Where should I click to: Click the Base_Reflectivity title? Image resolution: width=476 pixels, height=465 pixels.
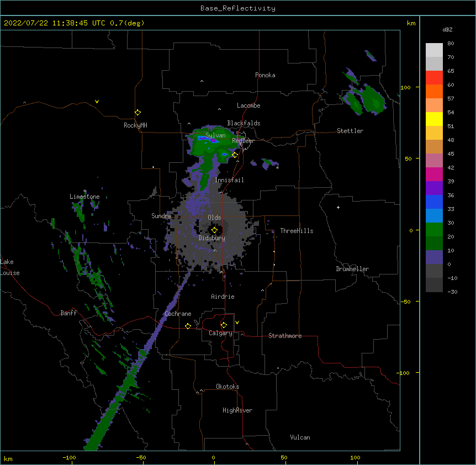tap(238, 8)
